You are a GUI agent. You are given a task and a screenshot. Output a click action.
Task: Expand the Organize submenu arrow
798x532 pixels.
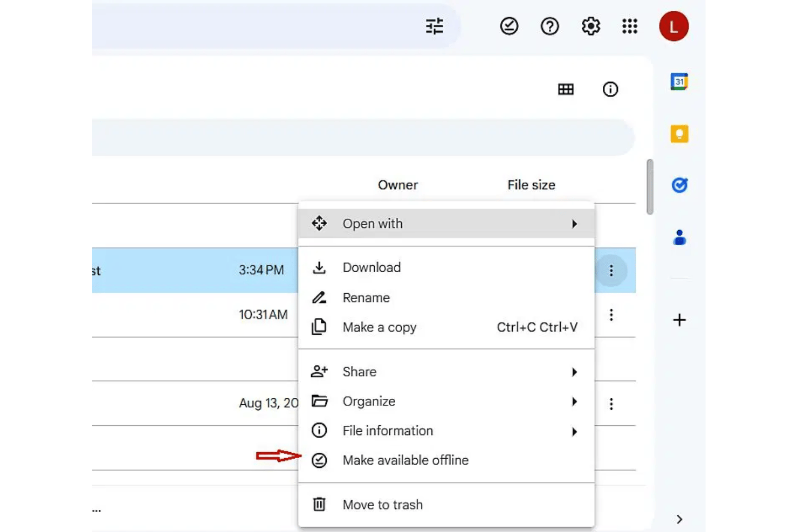574,402
